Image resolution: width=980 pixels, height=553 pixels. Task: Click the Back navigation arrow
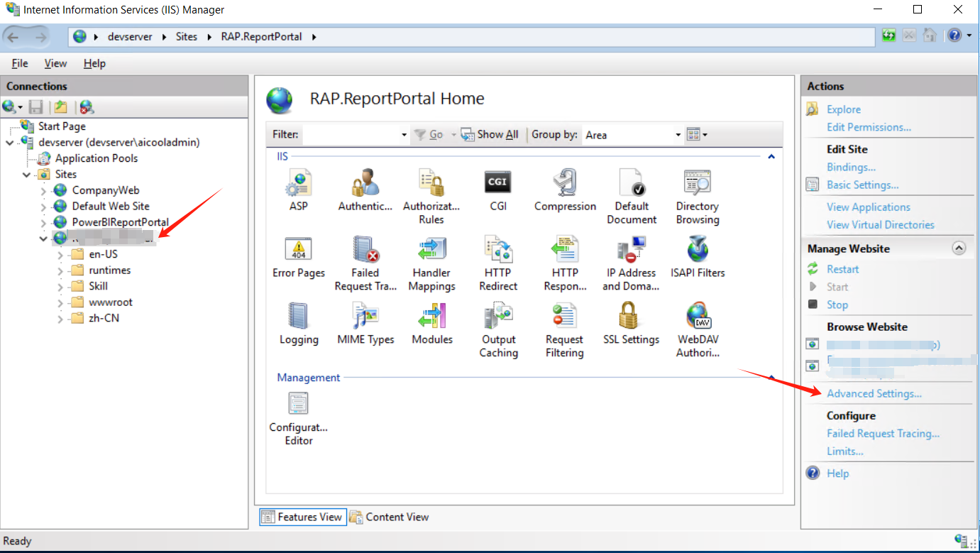(14, 37)
